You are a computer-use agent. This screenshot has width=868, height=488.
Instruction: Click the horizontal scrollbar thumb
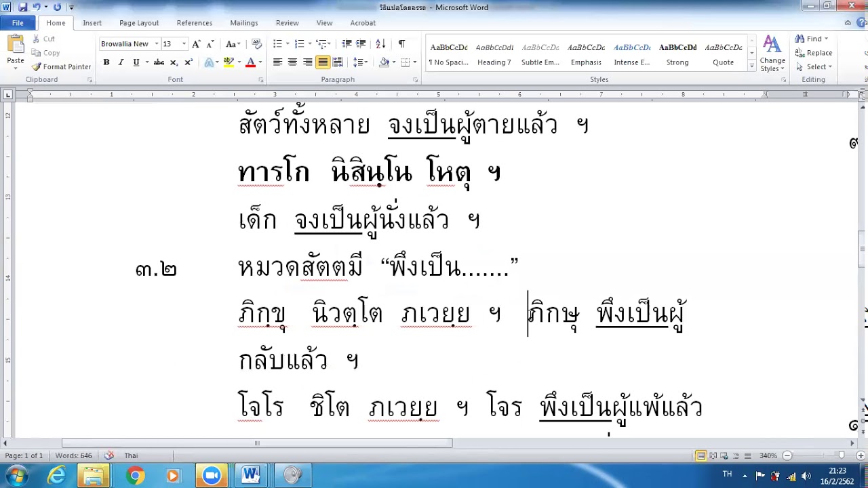[257, 443]
